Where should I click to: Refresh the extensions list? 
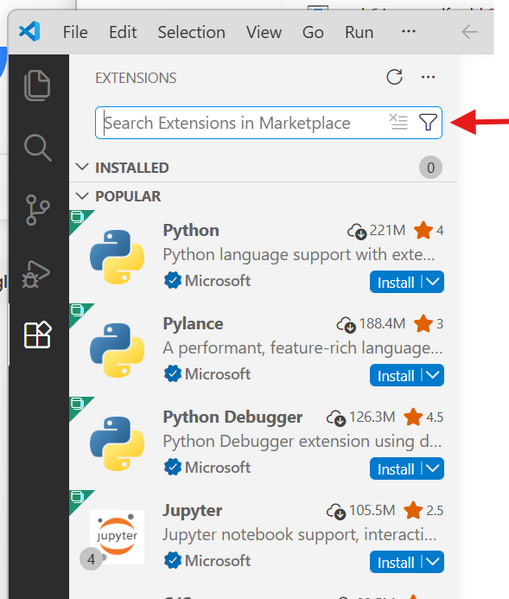pos(394,77)
